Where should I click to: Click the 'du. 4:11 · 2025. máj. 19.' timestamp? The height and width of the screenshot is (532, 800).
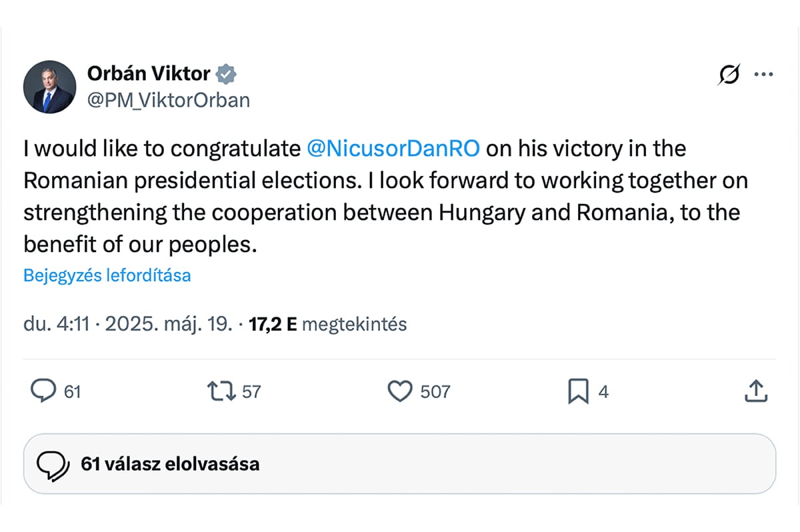point(128,325)
